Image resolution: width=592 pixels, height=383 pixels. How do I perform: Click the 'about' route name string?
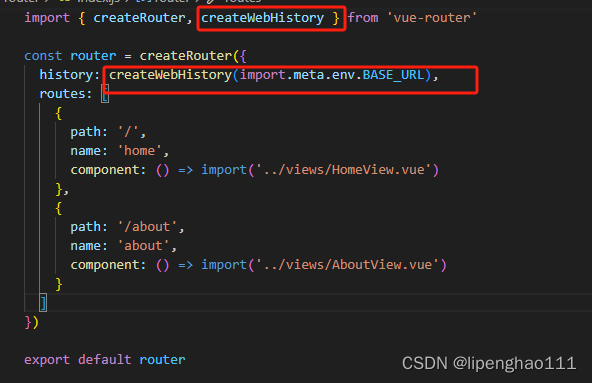pos(143,246)
